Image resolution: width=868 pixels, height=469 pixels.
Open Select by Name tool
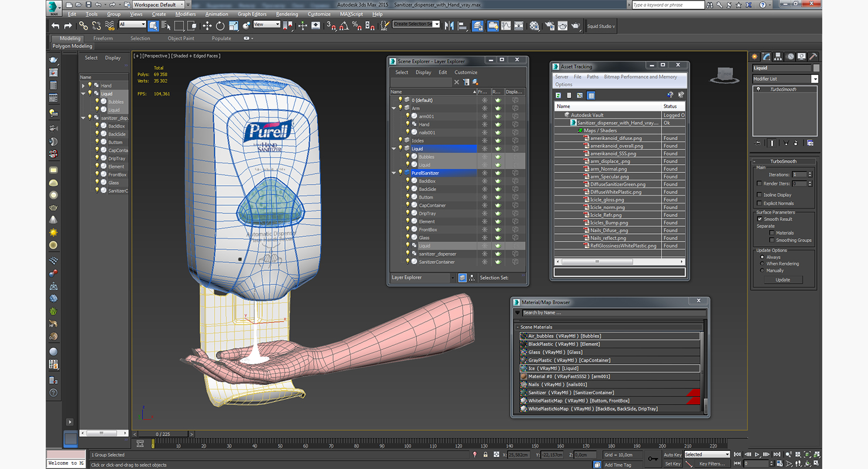pyautogui.click(x=166, y=26)
